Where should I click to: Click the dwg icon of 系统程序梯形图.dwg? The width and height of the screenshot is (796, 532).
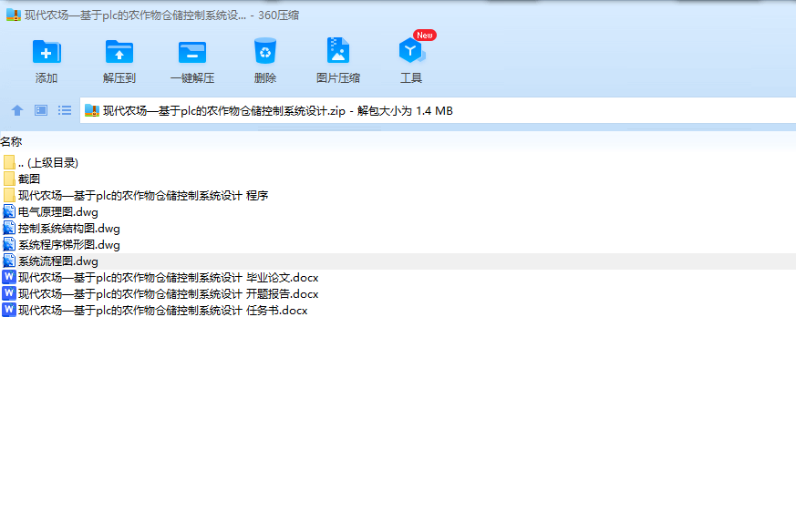8,244
